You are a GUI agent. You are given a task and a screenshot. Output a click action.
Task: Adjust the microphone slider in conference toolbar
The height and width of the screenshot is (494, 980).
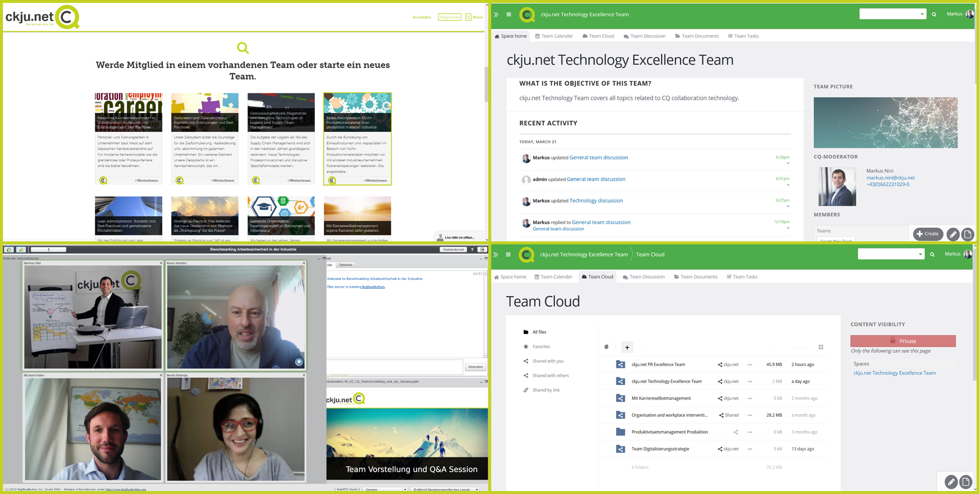click(48, 250)
